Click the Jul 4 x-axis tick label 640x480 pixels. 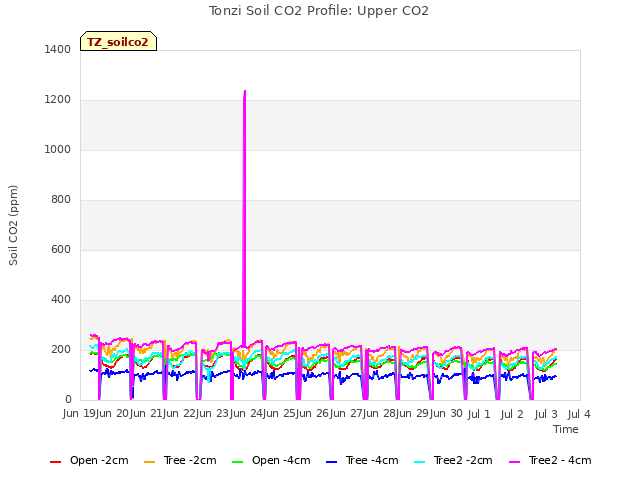579,414
